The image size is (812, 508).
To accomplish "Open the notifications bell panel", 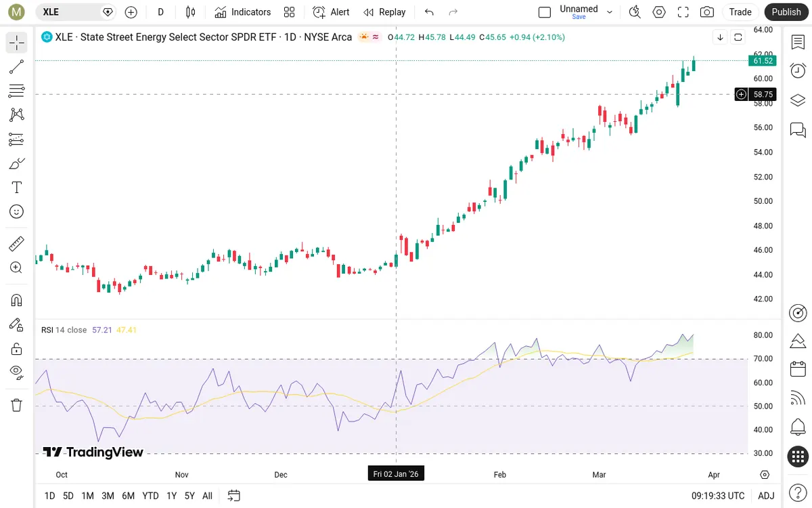I will (798, 427).
